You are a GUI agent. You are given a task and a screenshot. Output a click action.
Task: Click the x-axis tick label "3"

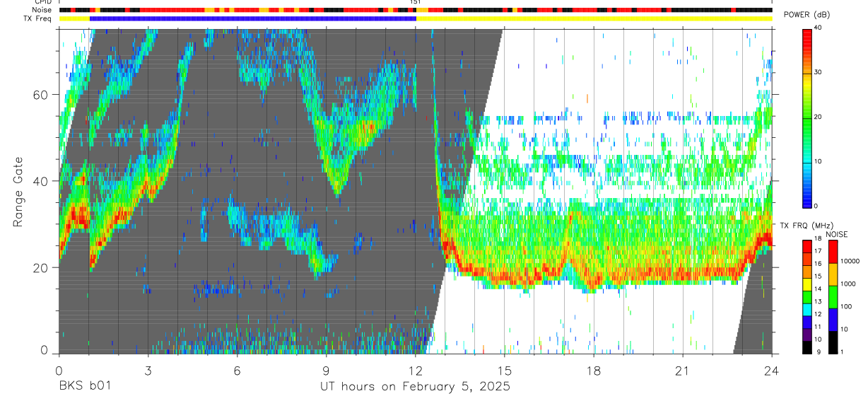point(148,370)
